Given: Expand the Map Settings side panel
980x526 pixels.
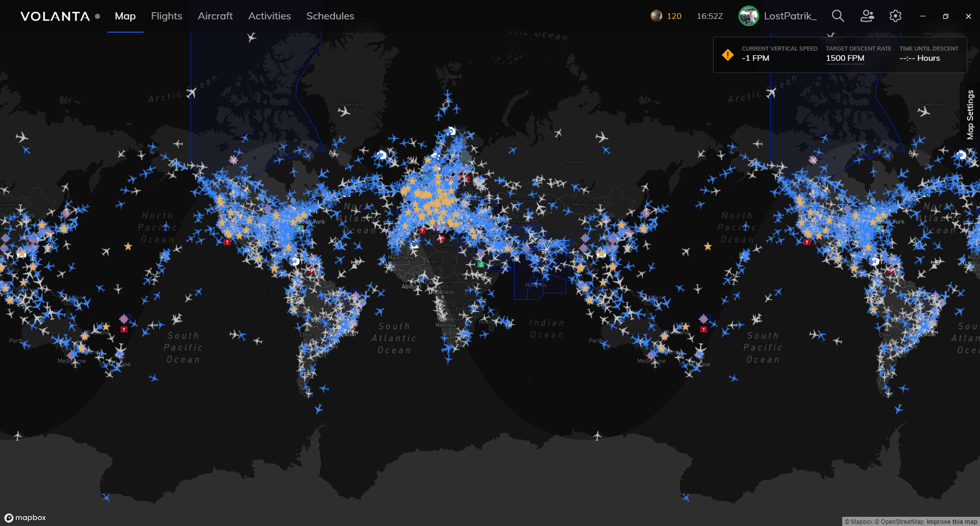Looking at the screenshot, I should pos(970,115).
